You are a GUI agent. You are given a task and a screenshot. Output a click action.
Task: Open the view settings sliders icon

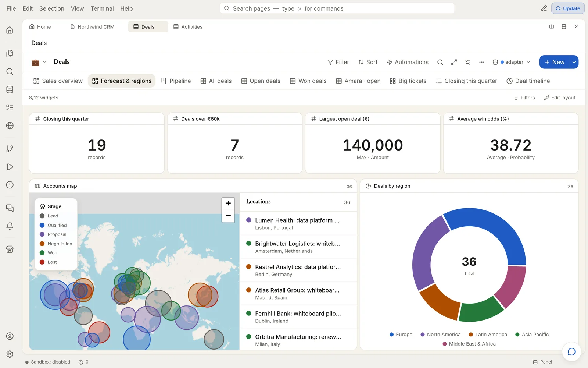(468, 62)
